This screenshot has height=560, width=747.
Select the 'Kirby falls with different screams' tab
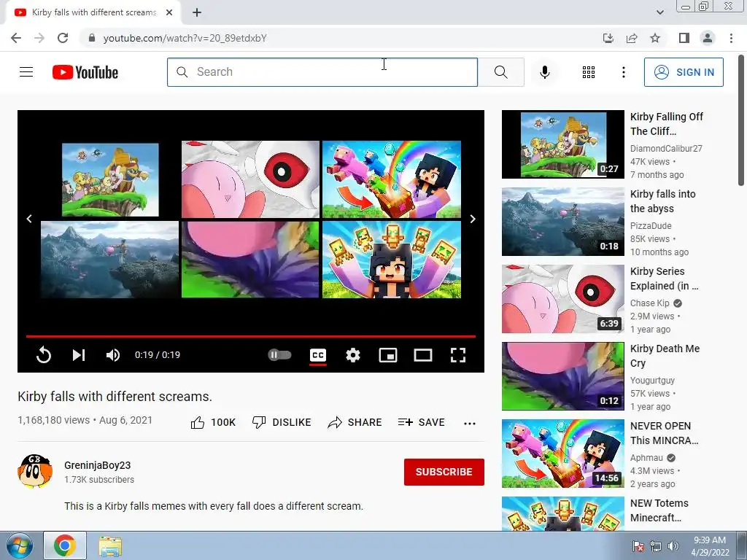(93, 13)
